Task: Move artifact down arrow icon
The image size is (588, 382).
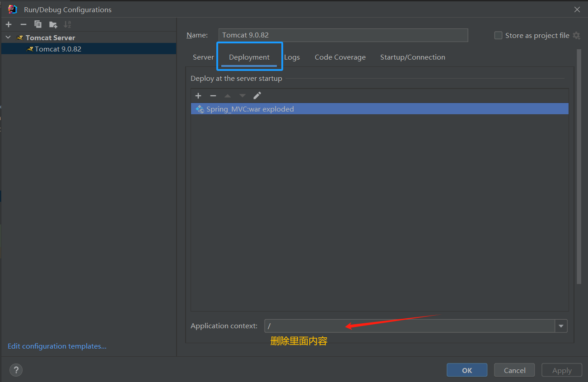Action: tap(243, 96)
